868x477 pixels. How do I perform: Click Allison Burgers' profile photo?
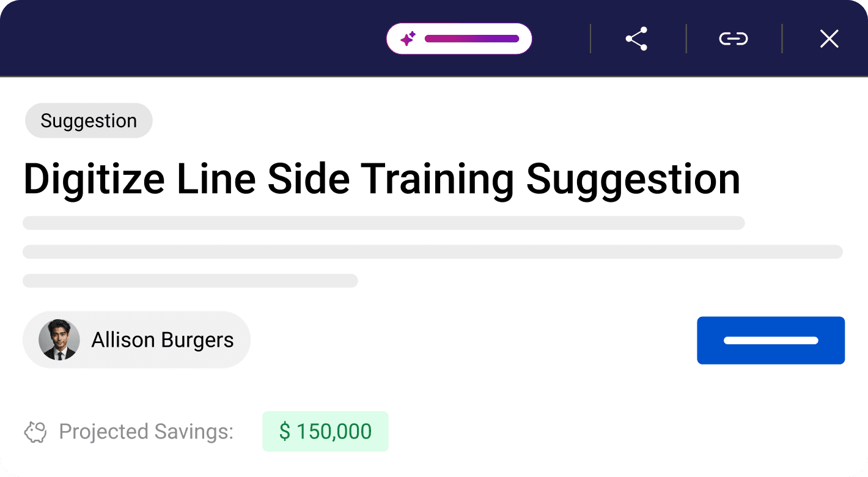(59, 340)
